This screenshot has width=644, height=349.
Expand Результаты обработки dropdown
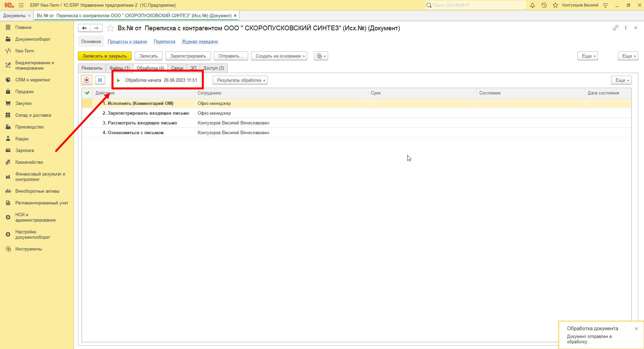[x=240, y=80]
